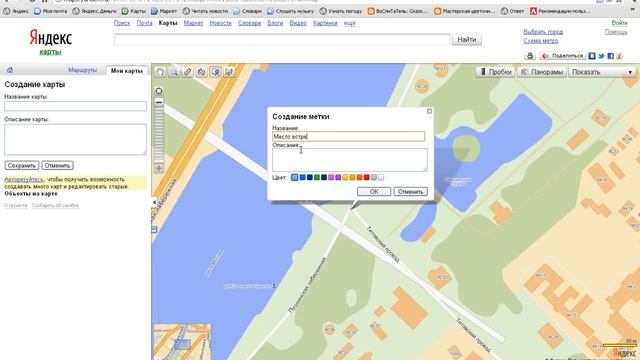Open the Яндекс.Деньги bookmark
640x360 pixels.
94,11
